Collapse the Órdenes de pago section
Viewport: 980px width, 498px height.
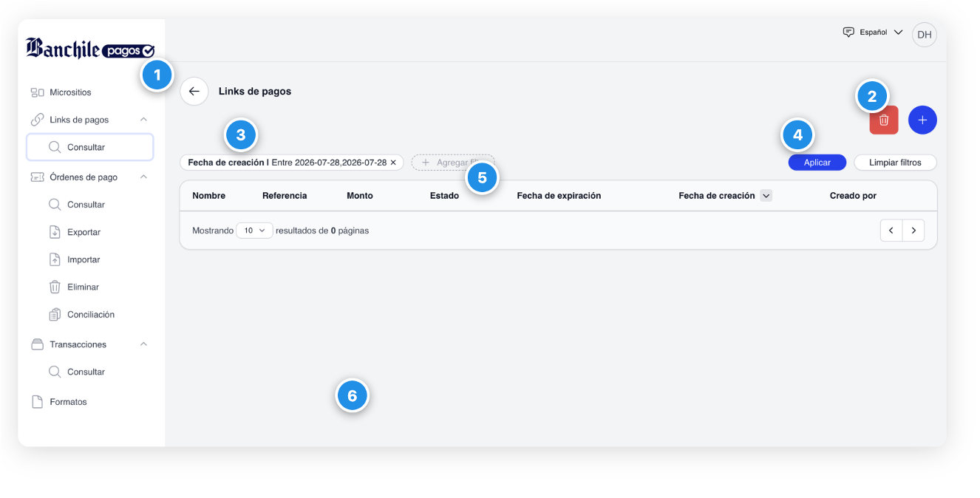(x=143, y=177)
